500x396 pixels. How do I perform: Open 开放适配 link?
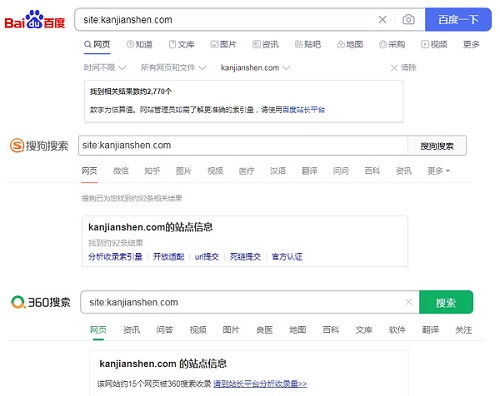[x=168, y=257]
